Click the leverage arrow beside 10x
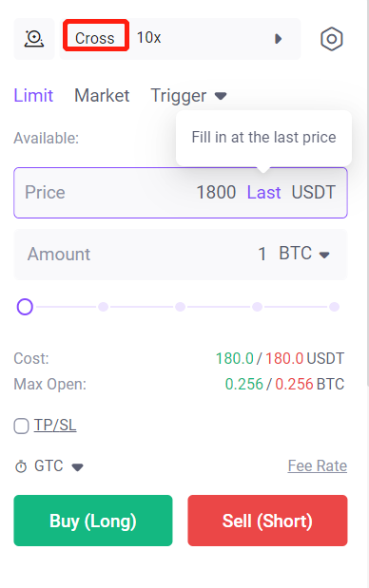 [278, 39]
